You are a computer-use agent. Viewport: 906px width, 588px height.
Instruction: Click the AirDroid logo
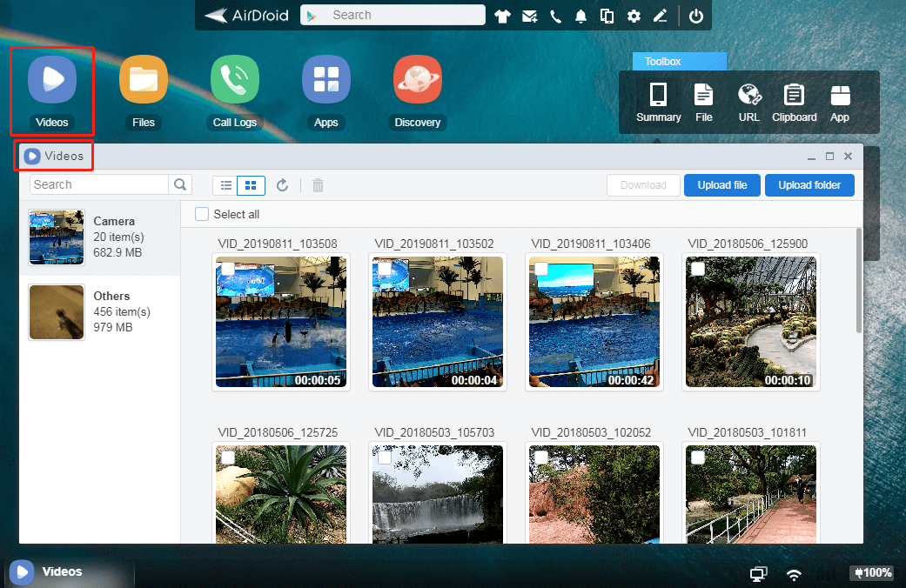click(x=246, y=16)
